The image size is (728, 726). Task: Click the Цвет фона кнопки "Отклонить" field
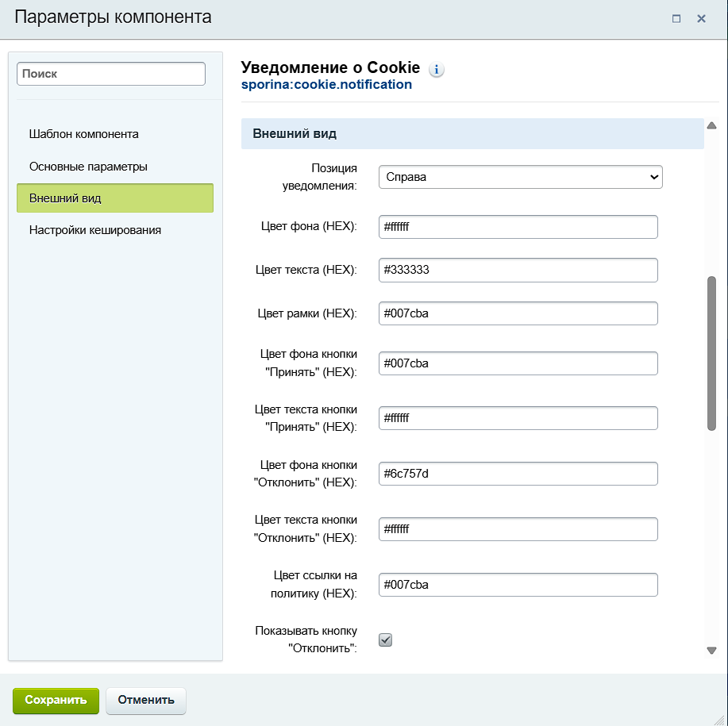pos(518,474)
